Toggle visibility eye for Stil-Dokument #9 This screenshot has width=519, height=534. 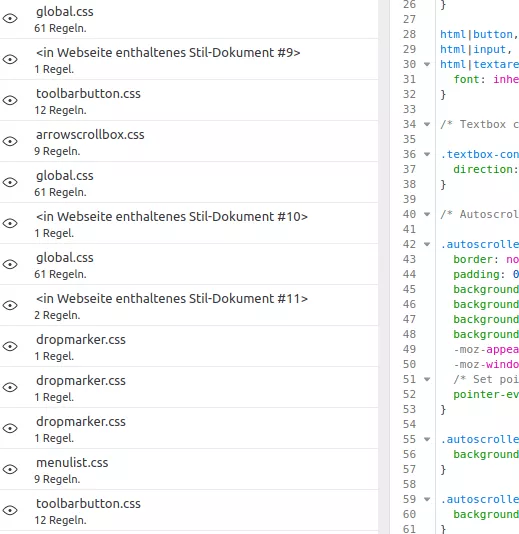point(10,59)
